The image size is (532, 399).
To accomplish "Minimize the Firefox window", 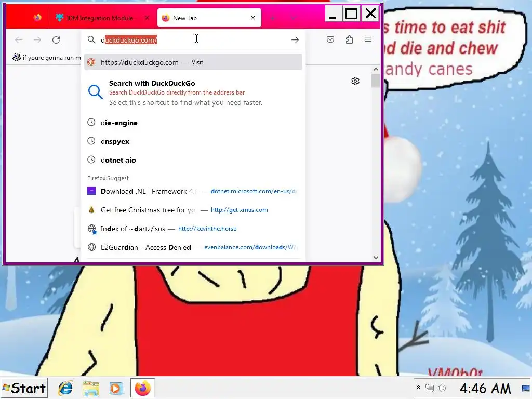I will coord(332,14).
